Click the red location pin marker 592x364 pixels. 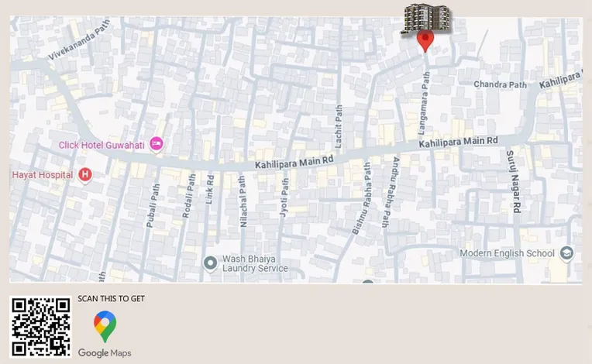425,42
